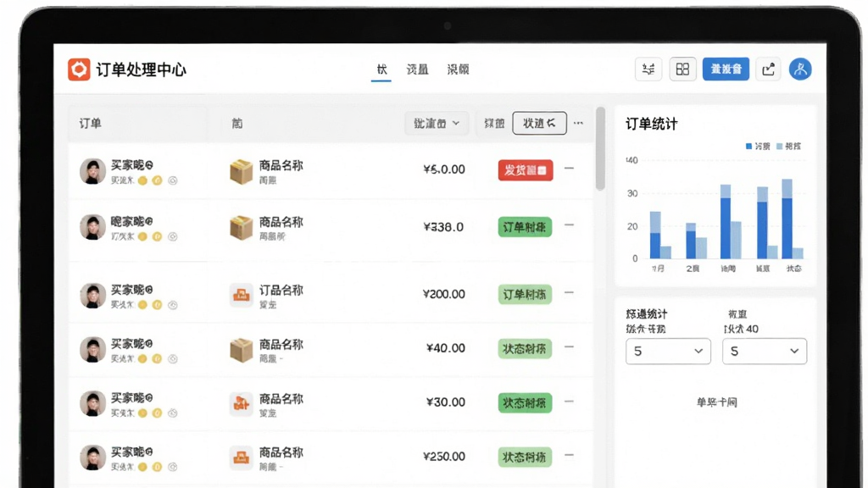This screenshot has height=488, width=868.
Task: Click the ¥338.0 amount
Action: 442,227
